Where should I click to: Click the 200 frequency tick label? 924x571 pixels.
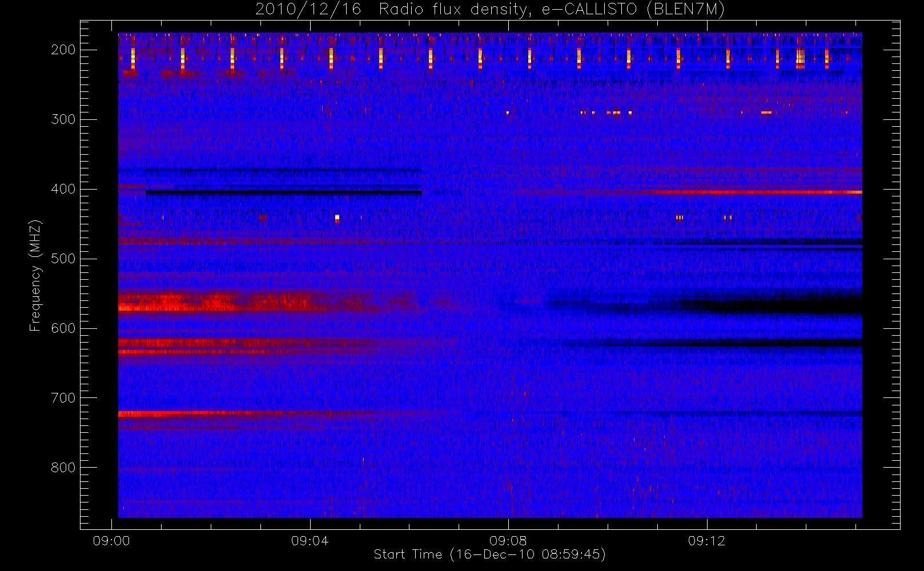[63, 50]
